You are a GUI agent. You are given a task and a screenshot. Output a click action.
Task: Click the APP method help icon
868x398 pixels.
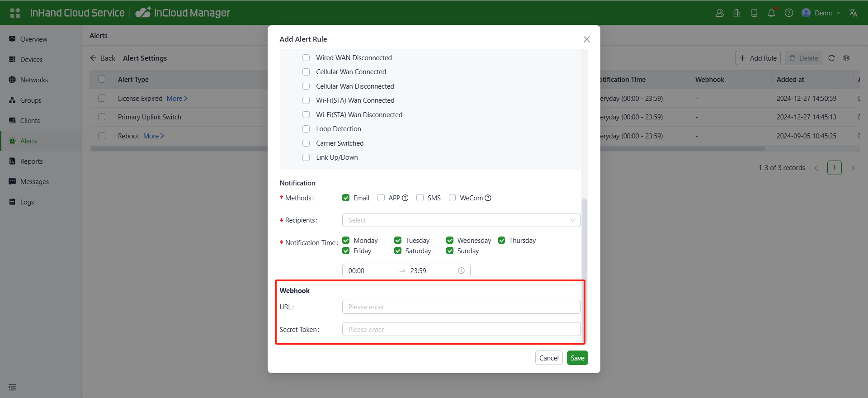click(406, 198)
